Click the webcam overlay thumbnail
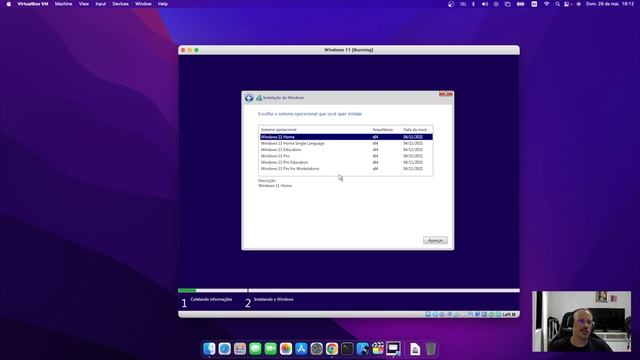The height and width of the screenshot is (360, 640). [x=581, y=321]
